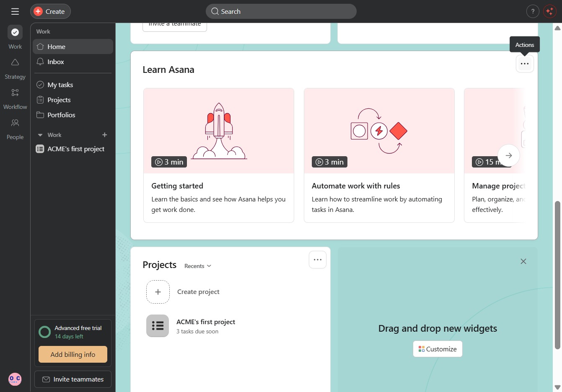The width and height of the screenshot is (562, 392).
Task: Click the 3 min badge on Automate work
Action: click(x=330, y=162)
